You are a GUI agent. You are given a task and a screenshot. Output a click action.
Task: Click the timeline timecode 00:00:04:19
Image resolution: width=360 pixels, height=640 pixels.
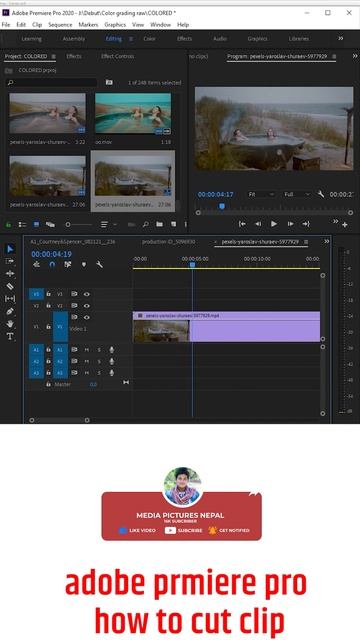51,254
